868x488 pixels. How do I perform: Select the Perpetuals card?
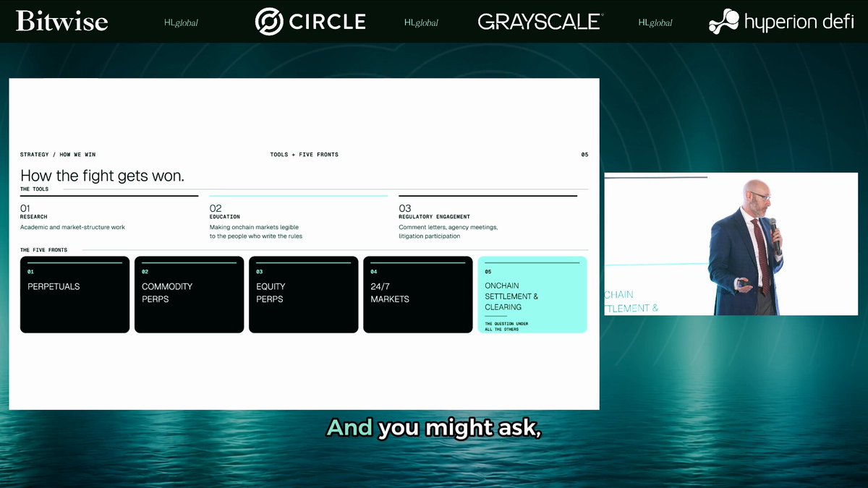point(75,294)
